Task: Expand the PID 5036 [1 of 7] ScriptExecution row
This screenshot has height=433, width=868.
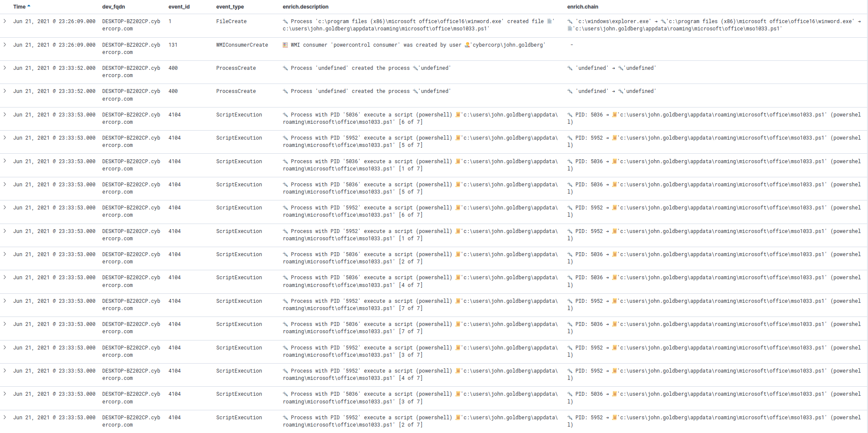Action: pos(5,161)
